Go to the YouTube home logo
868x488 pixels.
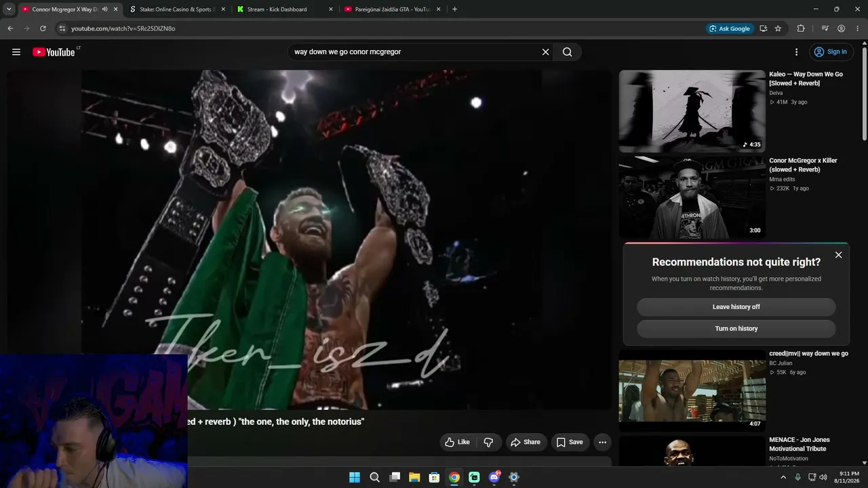click(x=54, y=52)
